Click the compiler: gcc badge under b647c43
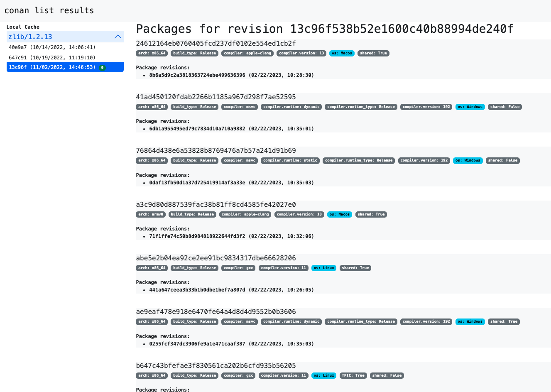 (x=238, y=375)
